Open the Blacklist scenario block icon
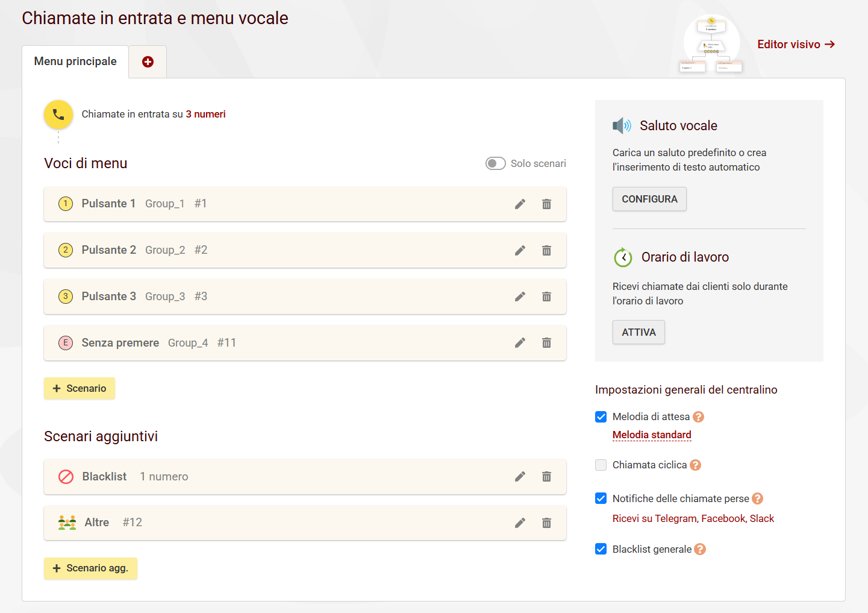This screenshot has height=613, width=868. click(x=66, y=476)
